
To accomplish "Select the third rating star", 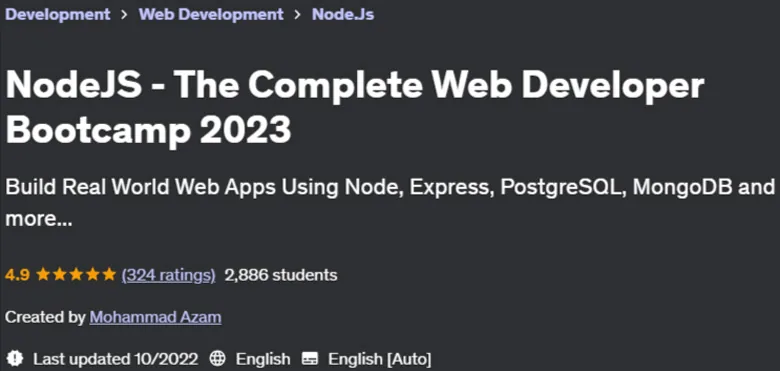I will click(x=76, y=275).
